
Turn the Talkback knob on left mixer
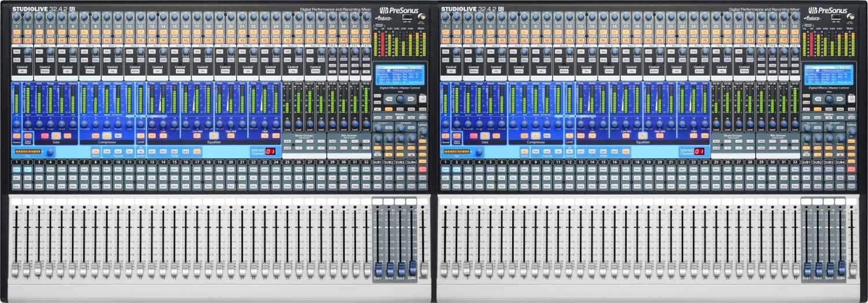(x=422, y=131)
